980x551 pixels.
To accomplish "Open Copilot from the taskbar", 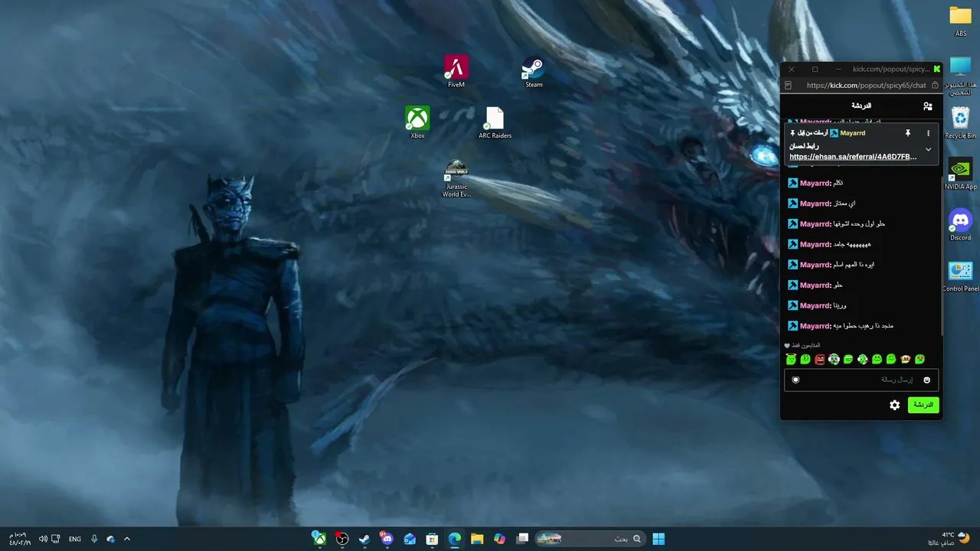I will (500, 539).
